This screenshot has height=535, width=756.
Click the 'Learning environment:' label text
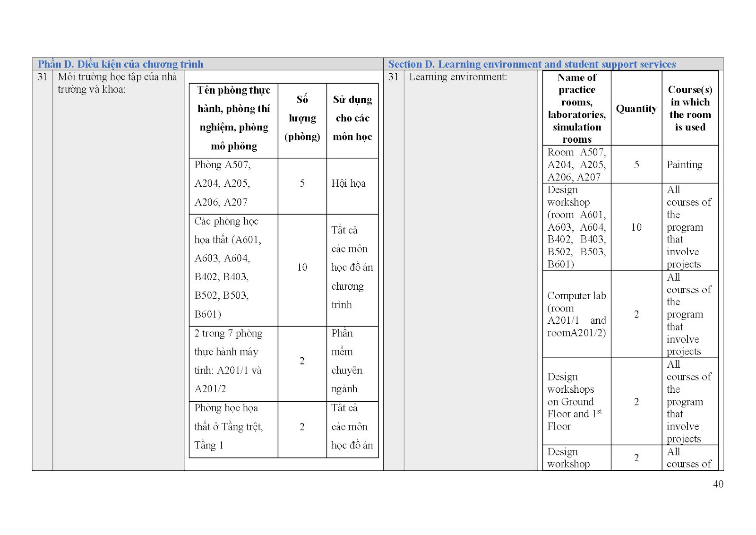(x=457, y=77)
